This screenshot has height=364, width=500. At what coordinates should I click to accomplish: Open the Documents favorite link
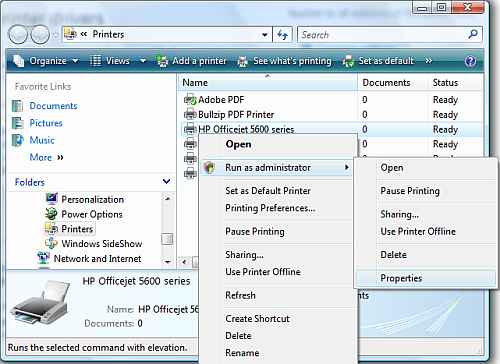(x=53, y=106)
